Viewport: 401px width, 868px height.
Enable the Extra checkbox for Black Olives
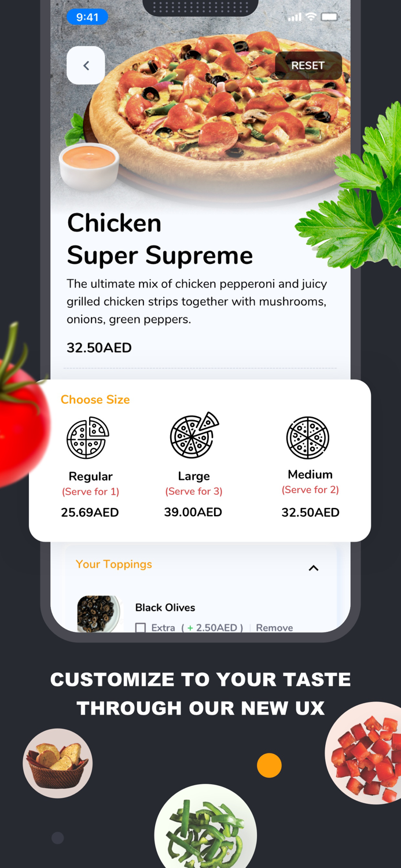click(x=139, y=627)
